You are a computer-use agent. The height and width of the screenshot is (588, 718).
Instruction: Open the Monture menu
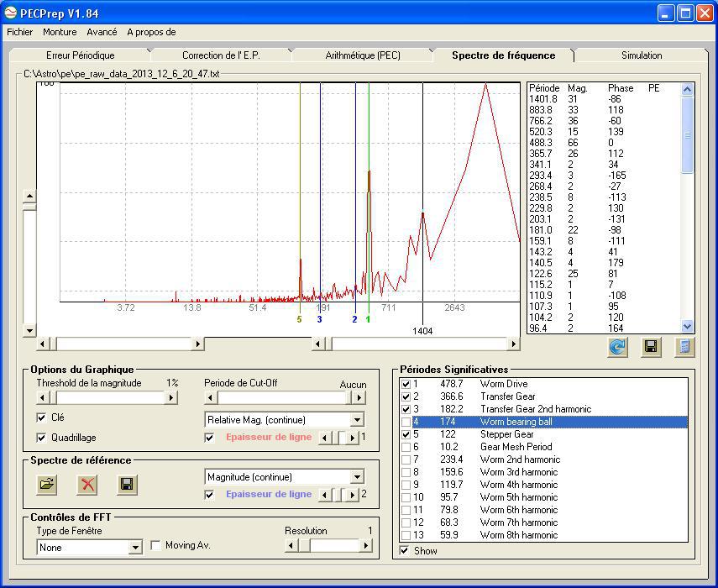pos(60,32)
